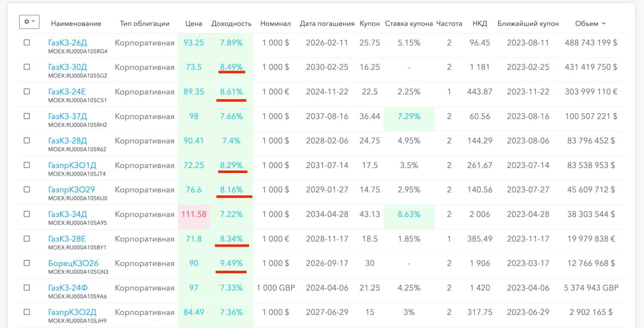Follow the ГазКЗ-28Д bond link
644x328 pixels.
pyautogui.click(x=67, y=141)
